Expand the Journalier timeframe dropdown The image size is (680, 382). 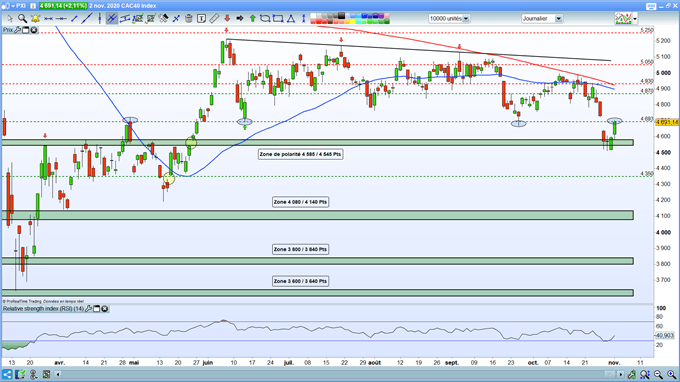[x=542, y=19]
